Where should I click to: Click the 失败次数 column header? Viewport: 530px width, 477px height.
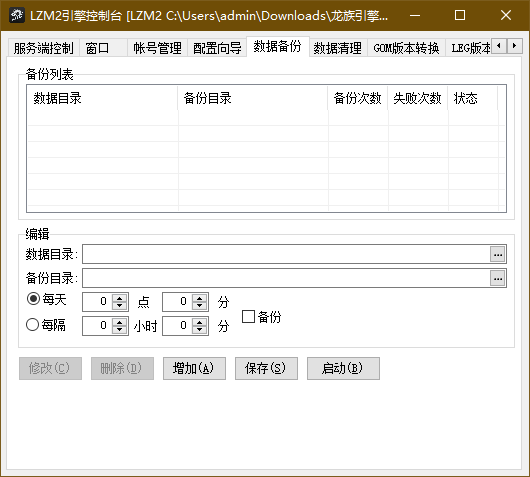(x=418, y=98)
